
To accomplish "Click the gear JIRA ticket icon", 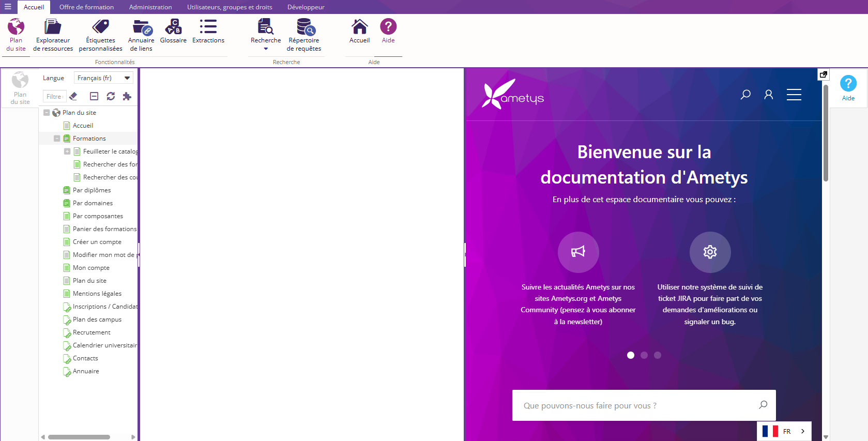I will [710, 252].
